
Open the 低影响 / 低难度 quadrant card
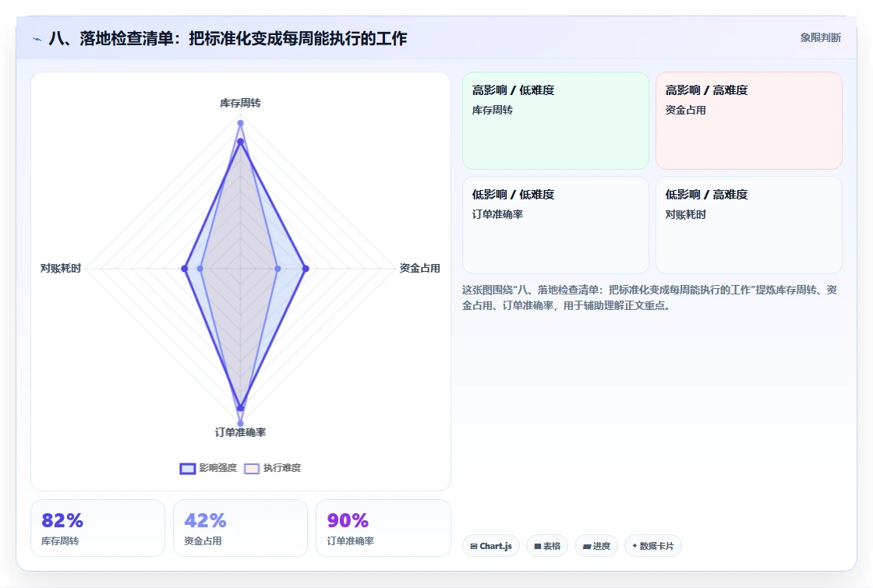[556, 225]
